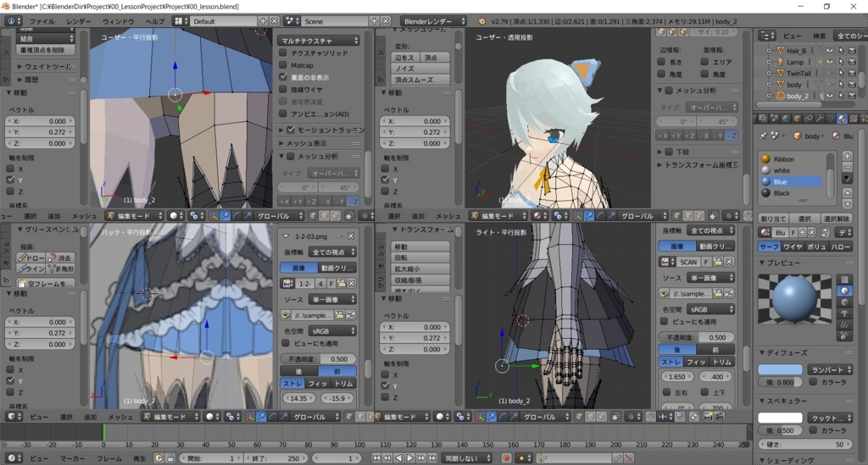Open the Material tab in Properties editor
This screenshot has height=465, width=868.
(842, 119)
